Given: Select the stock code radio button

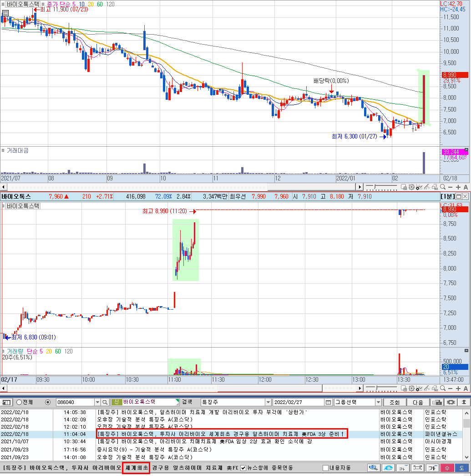Looking at the screenshot, I should [x=48, y=402].
